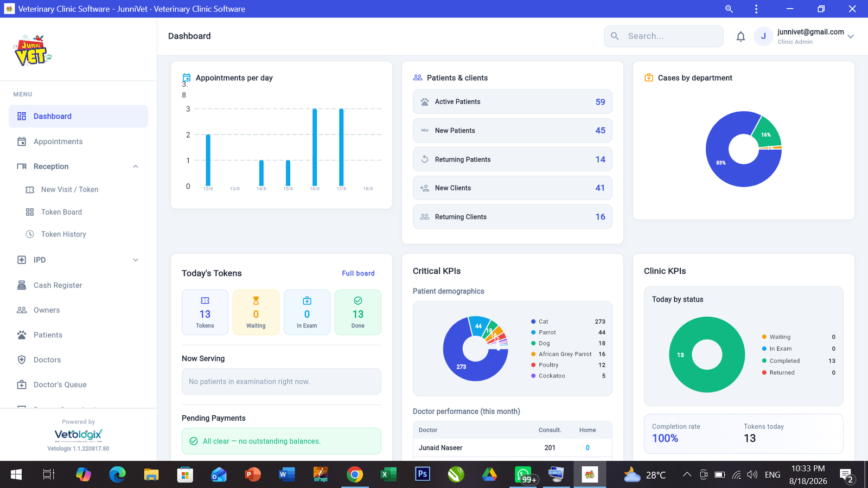Click the Search input field
Image resolution: width=868 pixels, height=488 pixels.
(x=663, y=36)
